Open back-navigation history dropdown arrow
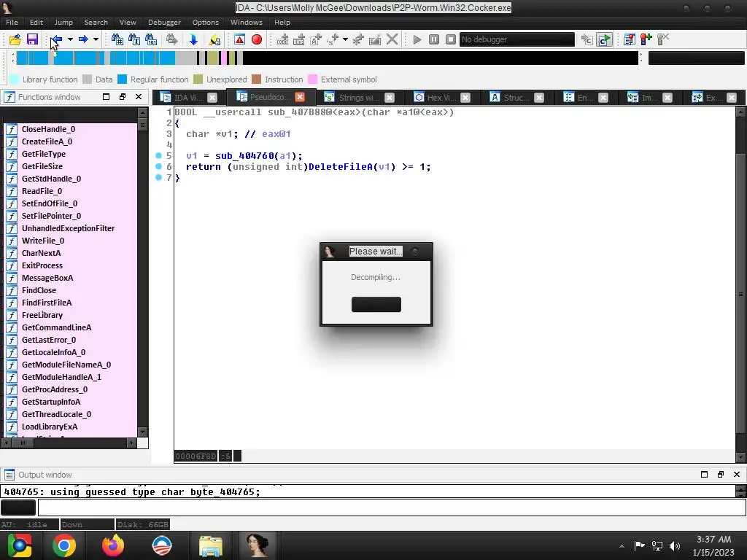Screen dimensions: 747x560 tap(70, 39)
